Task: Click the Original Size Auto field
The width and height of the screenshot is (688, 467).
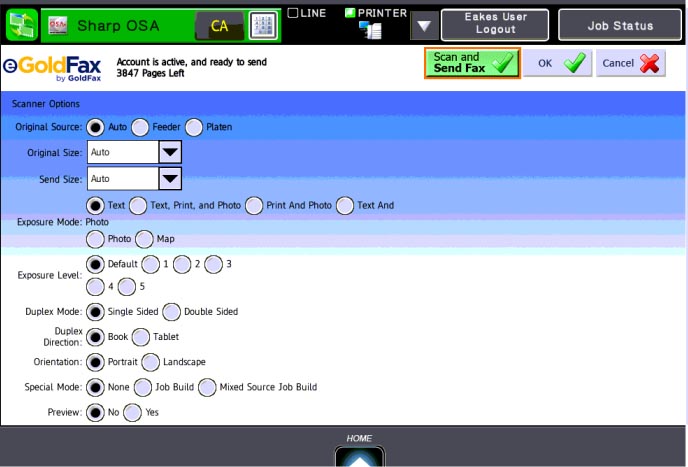Action: [122, 152]
